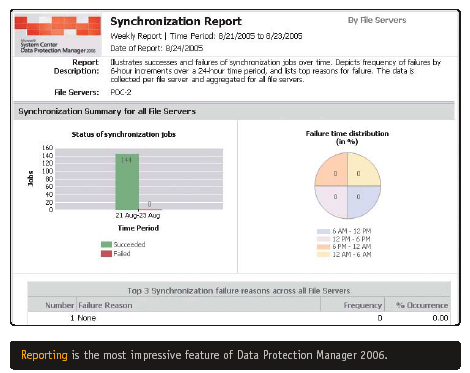Click the red Failed legend swatch
Screen dimensions: 470x373
[x=106, y=254]
